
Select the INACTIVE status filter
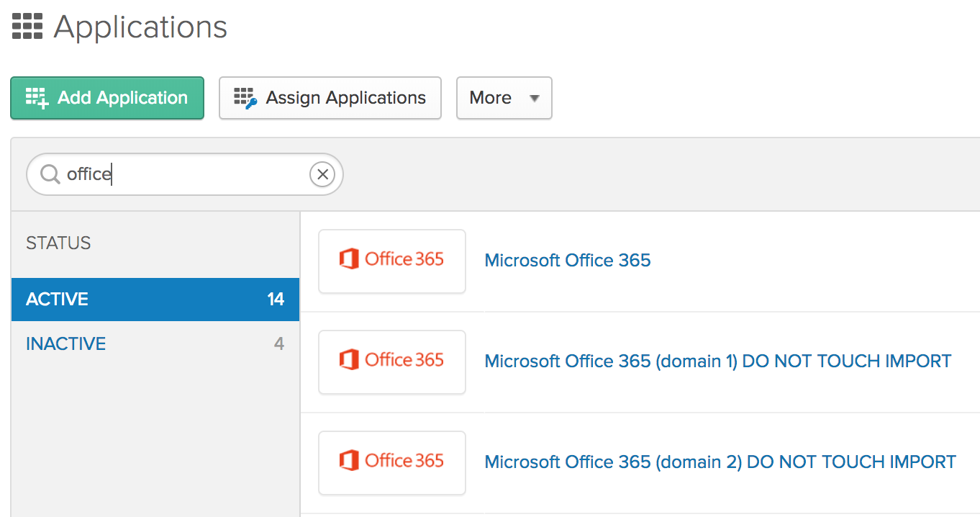155,344
